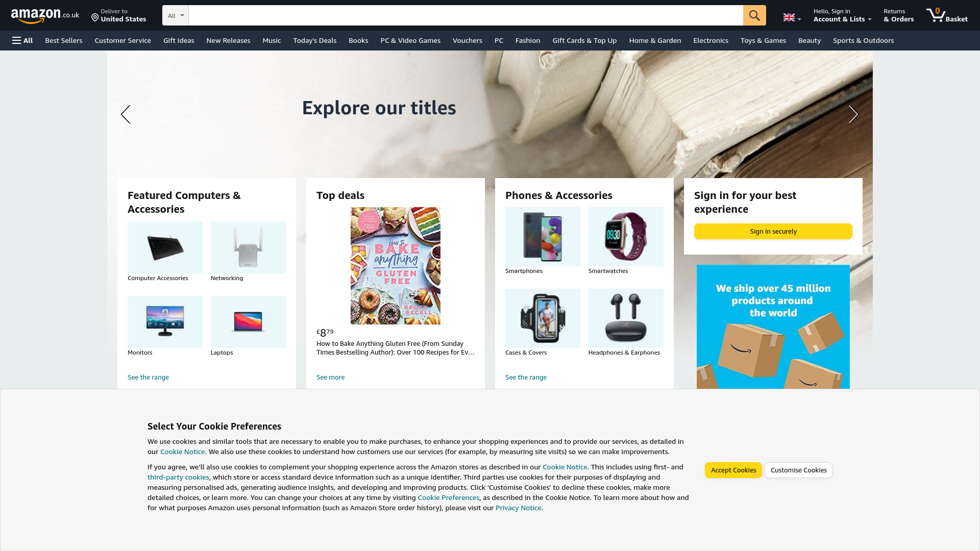Click the Customise Cookies button

click(798, 470)
